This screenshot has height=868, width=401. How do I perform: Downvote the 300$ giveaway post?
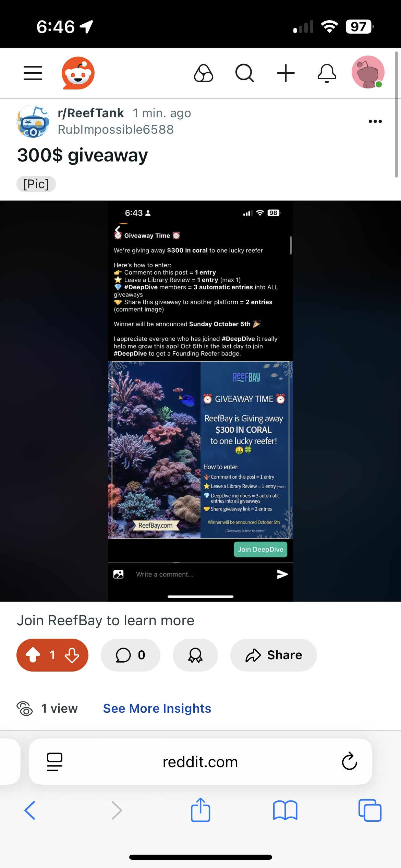coord(72,655)
